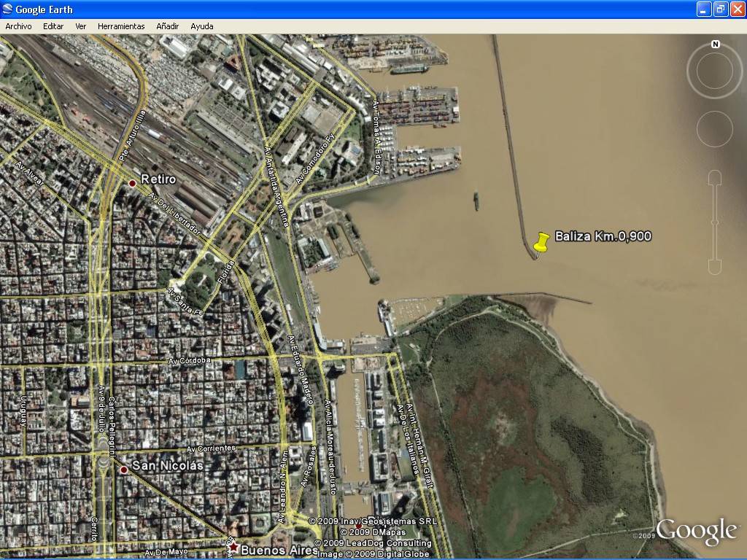
Task: Click the Google Earth title bar icon
Action: (x=7, y=9)
